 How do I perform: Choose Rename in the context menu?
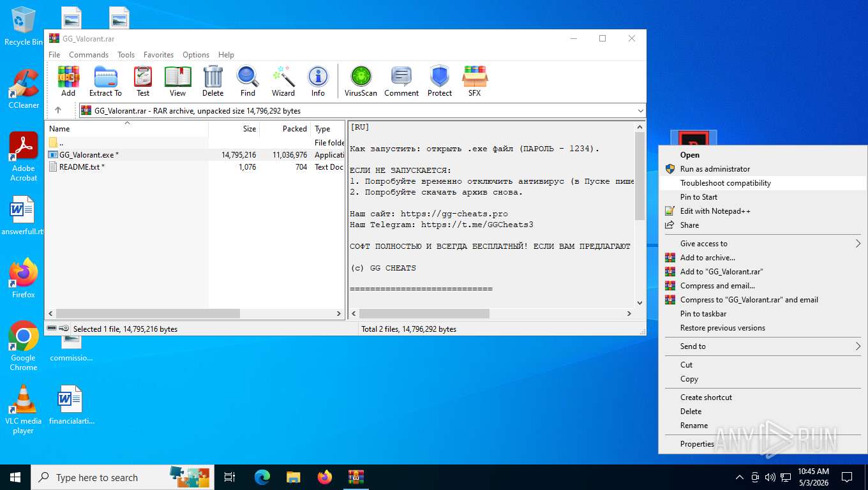[763, 426]
